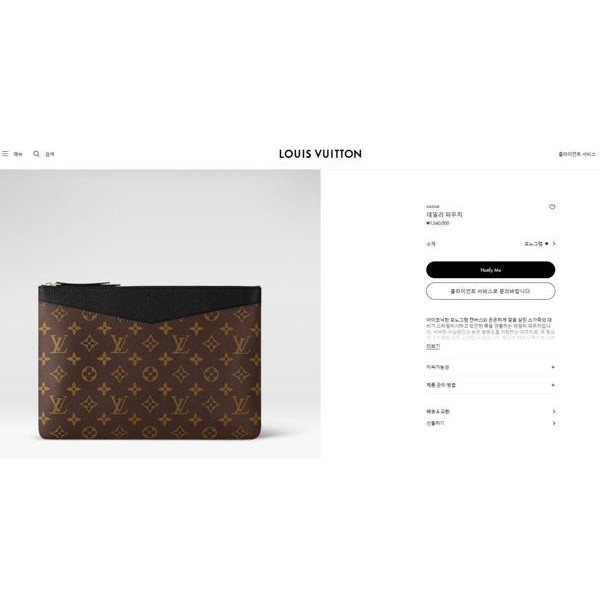Show full description with 더보기 link
This screenshot has height=600, width=600.
[433, 346]
